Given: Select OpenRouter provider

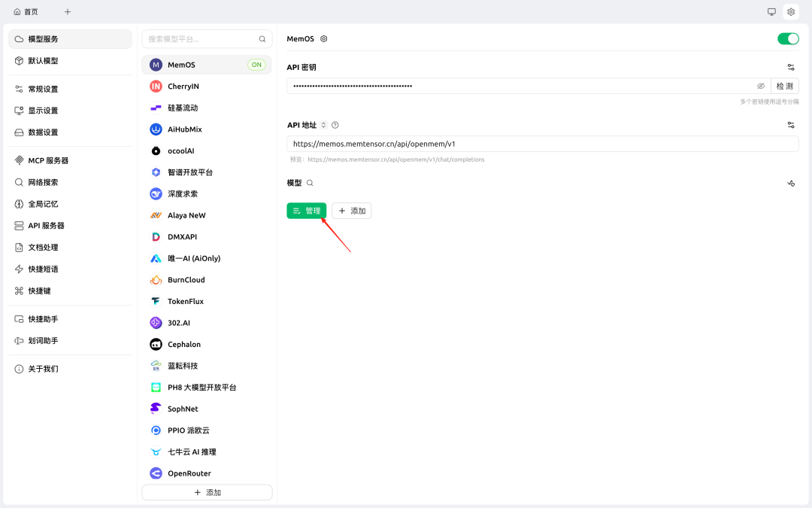Looking at the screenshot, I should click(x=207, y=474).
